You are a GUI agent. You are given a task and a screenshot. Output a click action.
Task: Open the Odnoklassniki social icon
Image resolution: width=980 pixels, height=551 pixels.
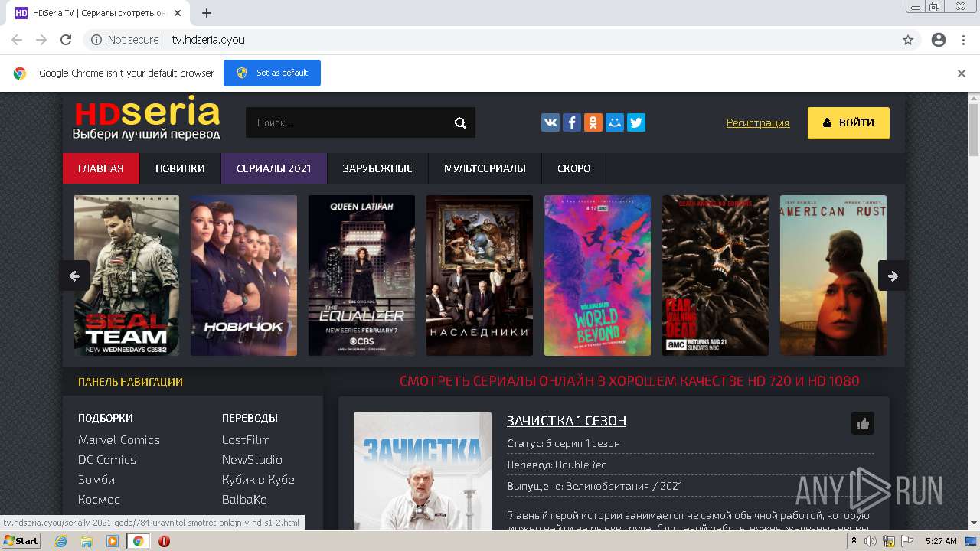pos(593,122)
